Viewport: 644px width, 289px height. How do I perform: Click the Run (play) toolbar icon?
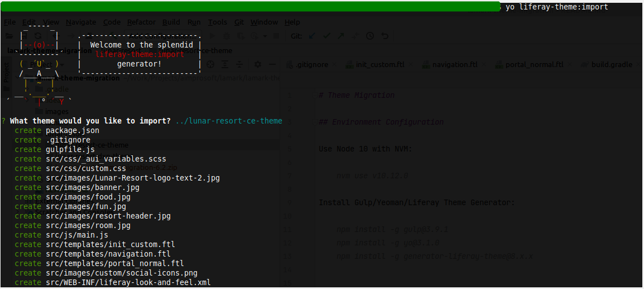pyautogui.click(x=212, y=36)
